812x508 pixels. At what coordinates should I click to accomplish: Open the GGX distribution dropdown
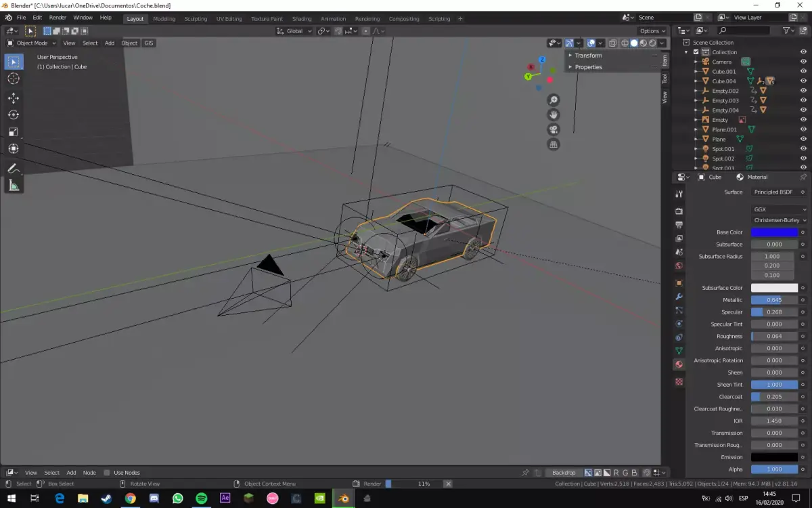click(778, 209)
